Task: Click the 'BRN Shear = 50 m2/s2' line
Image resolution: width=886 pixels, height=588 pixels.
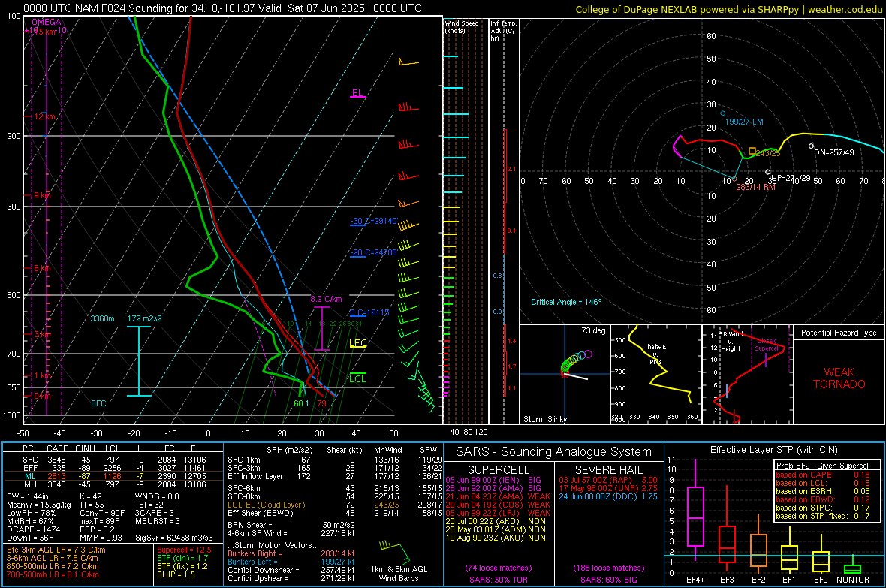Action: click(x=291, y=525)
